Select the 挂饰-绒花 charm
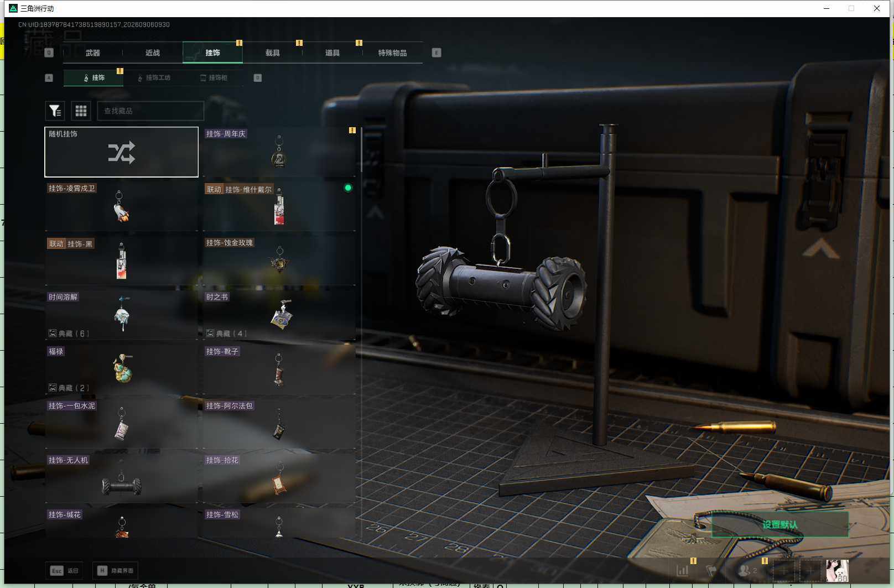This screenshot has height=588, width=894. click(x=121, y=523)
